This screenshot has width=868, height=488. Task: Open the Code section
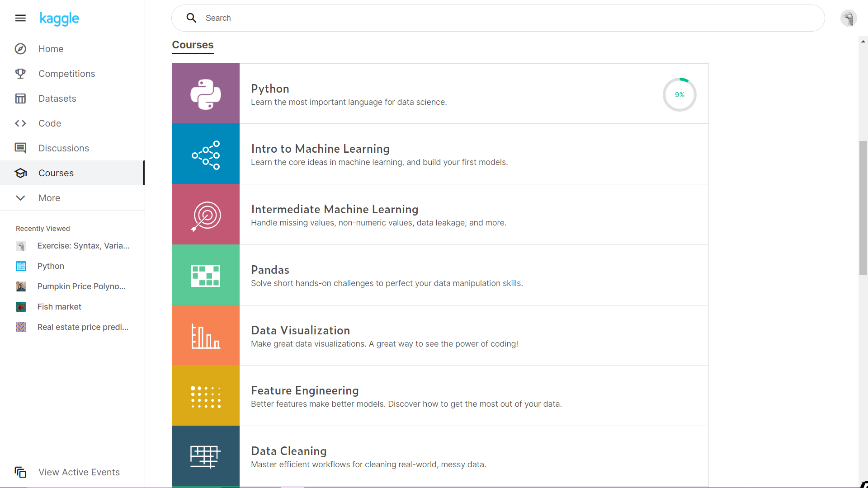pos(49,123)
